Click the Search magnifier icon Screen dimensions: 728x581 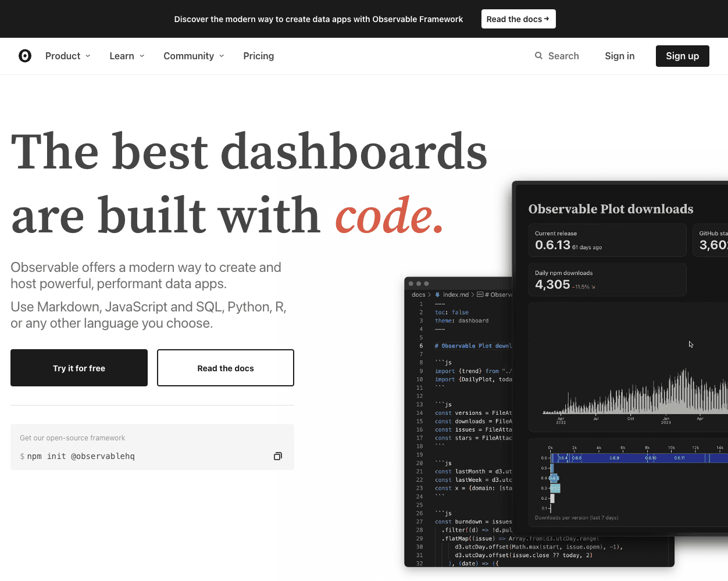point(539,56)
